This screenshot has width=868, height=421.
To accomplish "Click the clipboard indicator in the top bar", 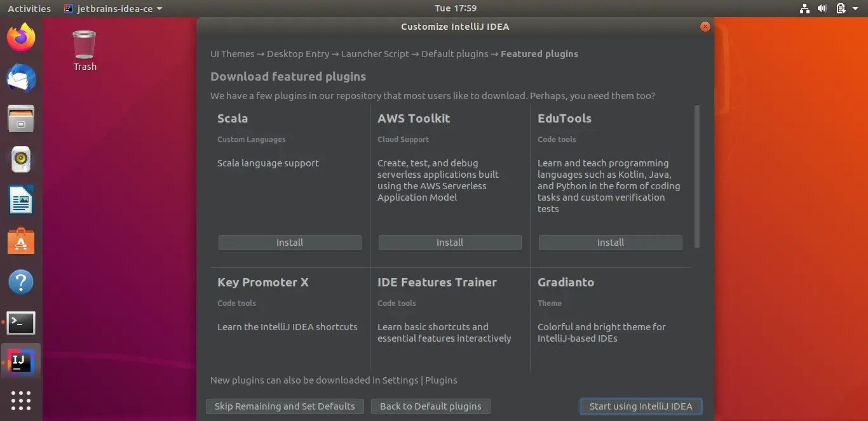I will point(841,8).
